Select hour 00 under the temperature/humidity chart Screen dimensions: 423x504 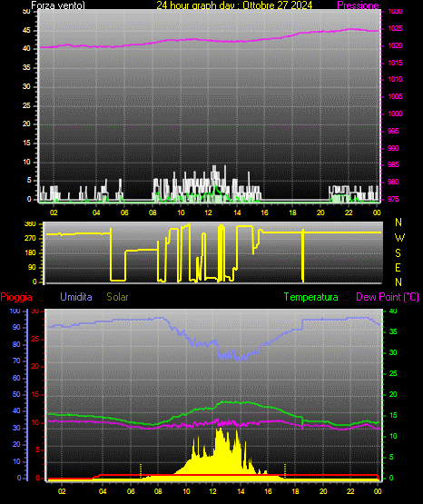tap(378, 491)
